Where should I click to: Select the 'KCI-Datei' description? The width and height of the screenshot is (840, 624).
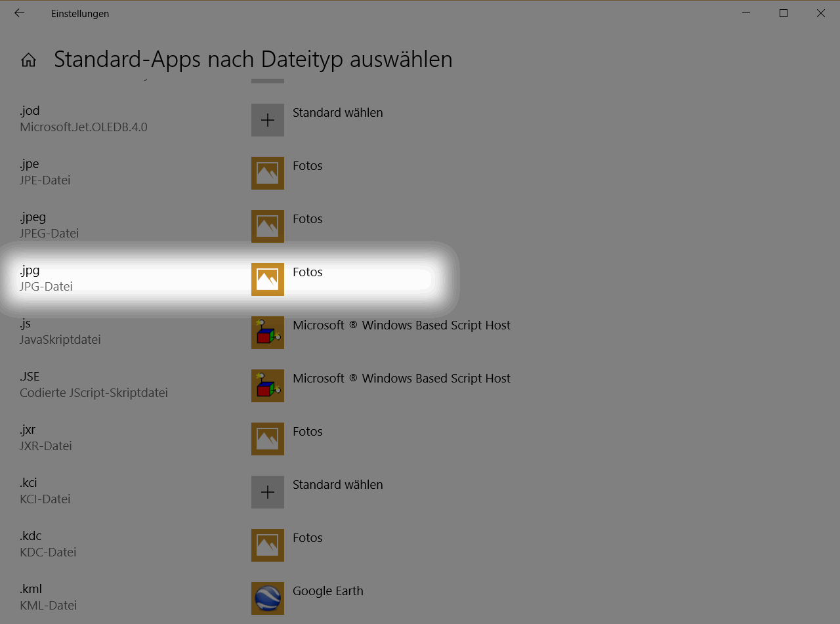45,499
